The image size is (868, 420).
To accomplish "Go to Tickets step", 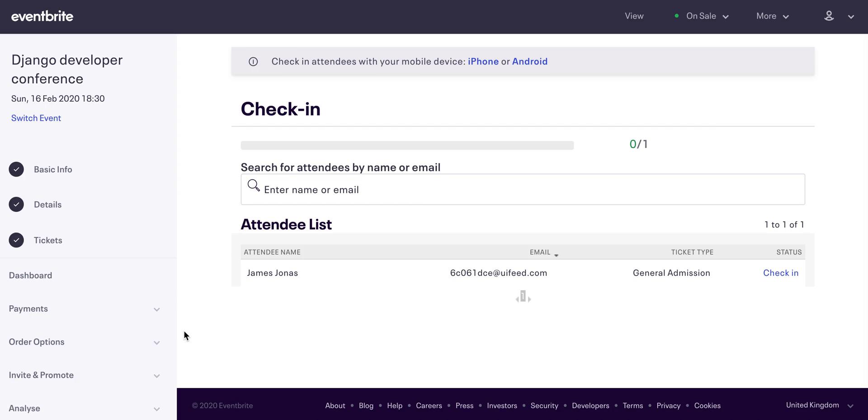I will (x=48, y=240).
